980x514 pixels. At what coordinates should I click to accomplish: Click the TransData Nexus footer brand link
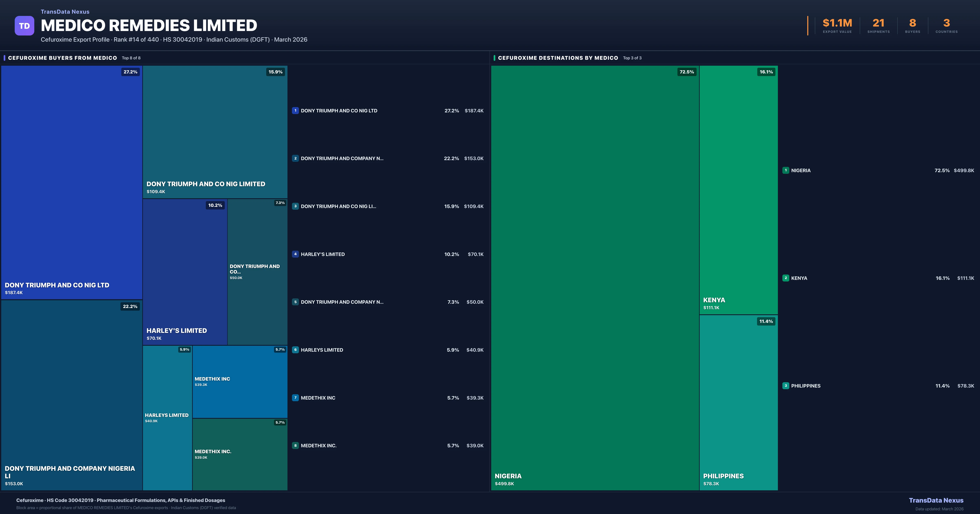click(936, 500)
